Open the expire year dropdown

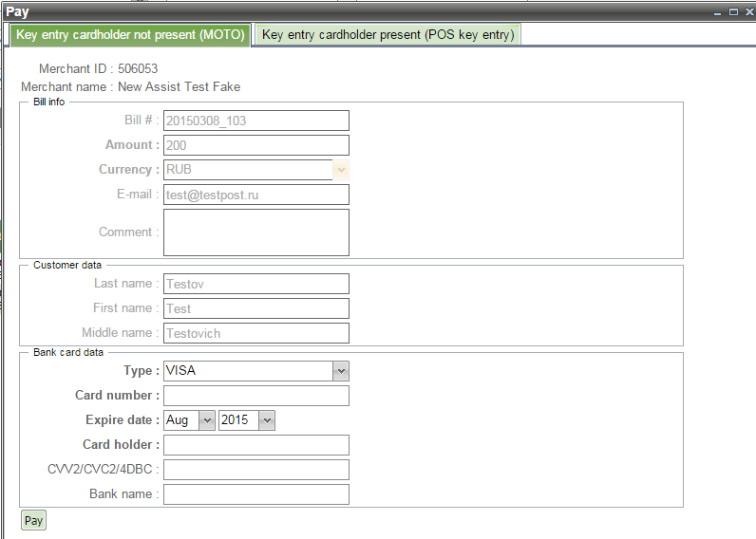pyautogui.click(x=267, y=420)
